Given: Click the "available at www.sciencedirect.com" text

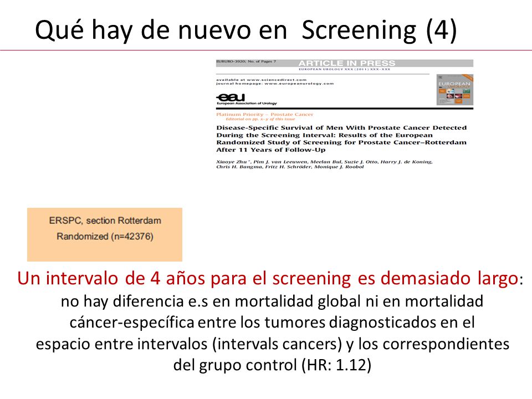Looking at the screenshot, I should click(x=261, y=80).
